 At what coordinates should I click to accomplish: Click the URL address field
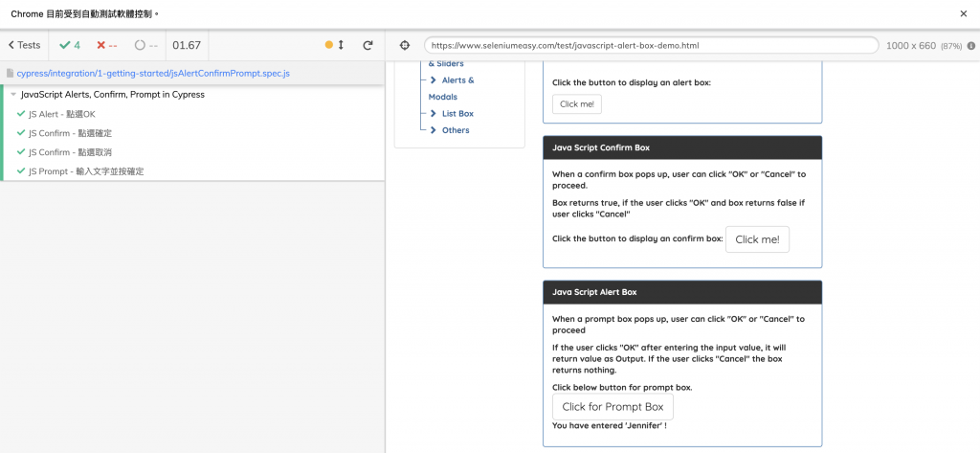(x=651, y=45)
